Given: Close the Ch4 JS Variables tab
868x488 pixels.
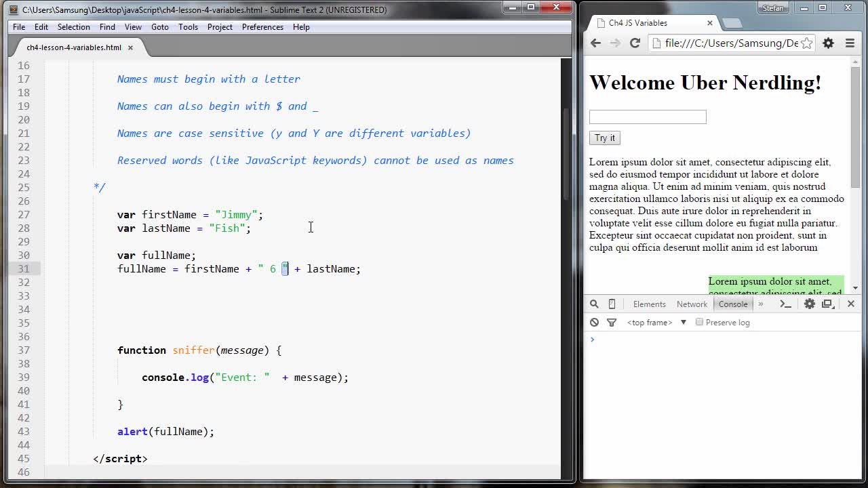Looking at the screenshot, I should pos(710,22).
